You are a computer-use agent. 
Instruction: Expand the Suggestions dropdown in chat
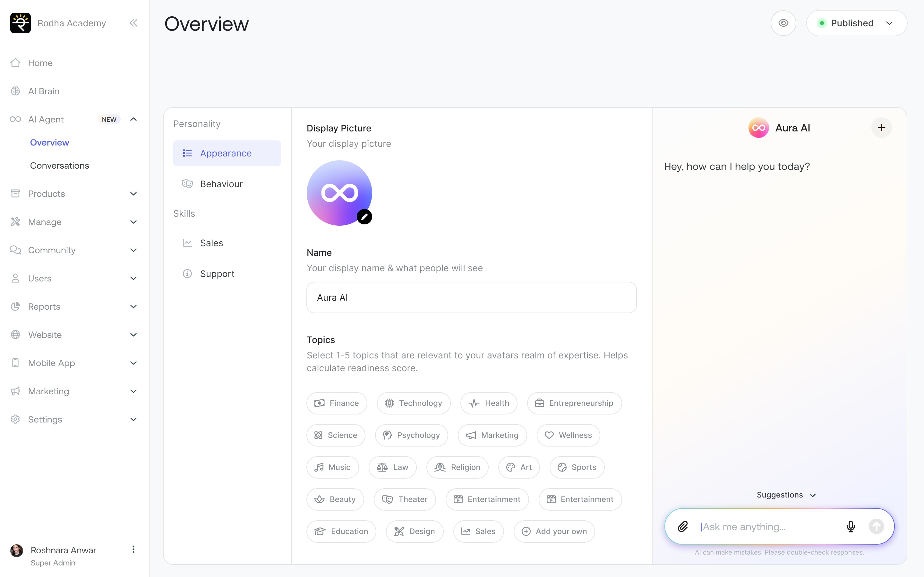click(x=786, y=495)
